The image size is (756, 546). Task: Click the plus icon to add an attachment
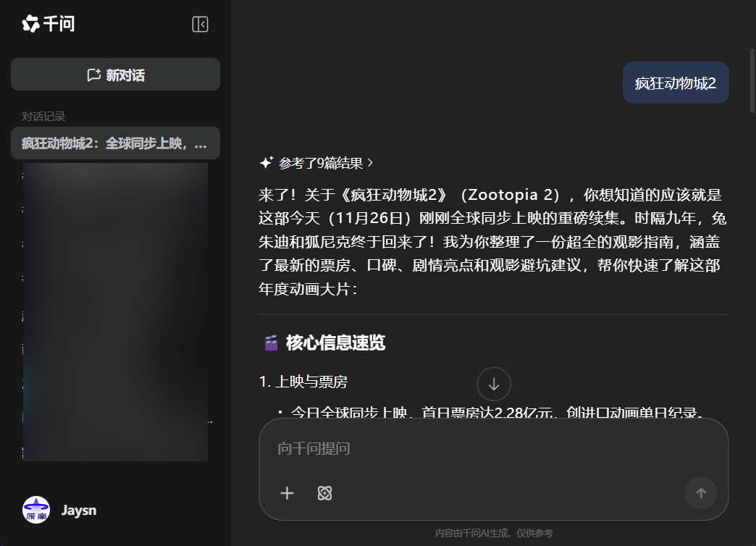pyautogui.click(x=287, y=493)
